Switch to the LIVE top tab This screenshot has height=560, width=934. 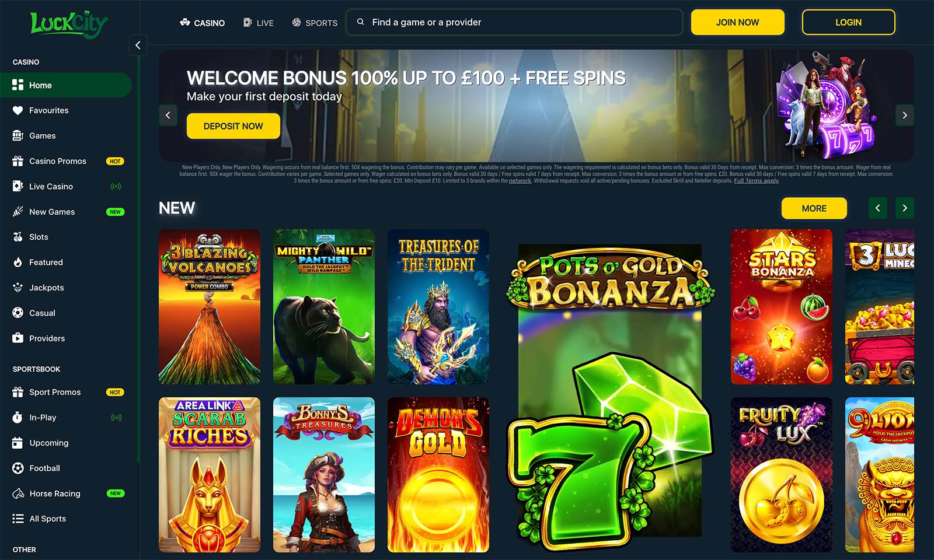pyautogui.click(x=259, y=23)
